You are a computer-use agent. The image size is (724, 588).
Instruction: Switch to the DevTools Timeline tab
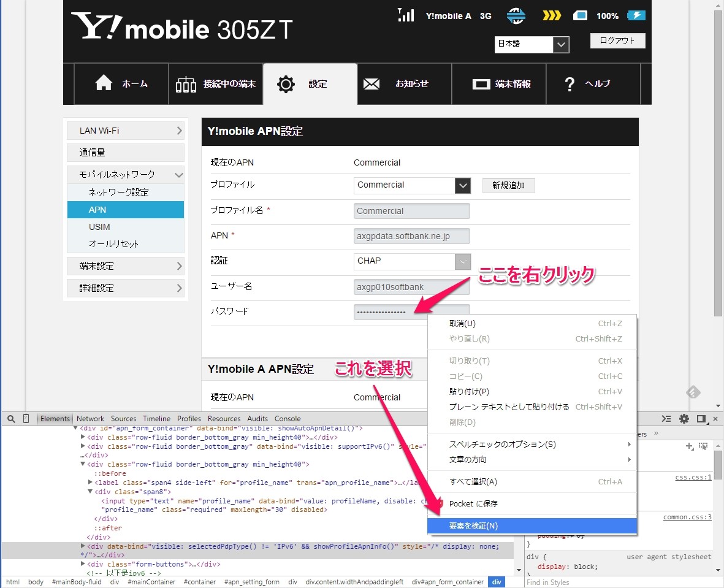point(156,419)
